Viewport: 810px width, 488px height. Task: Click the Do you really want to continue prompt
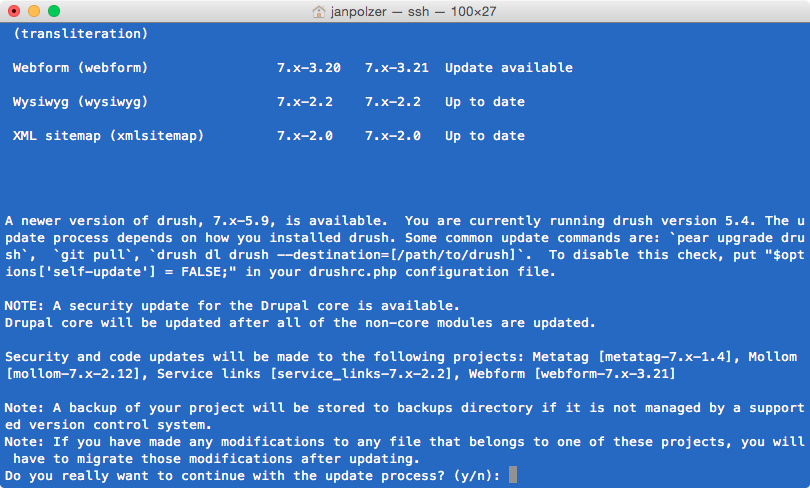pos(252,476)
